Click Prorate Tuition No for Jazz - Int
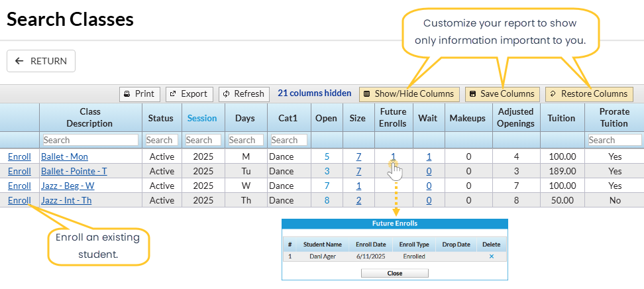 pos(616,201)
